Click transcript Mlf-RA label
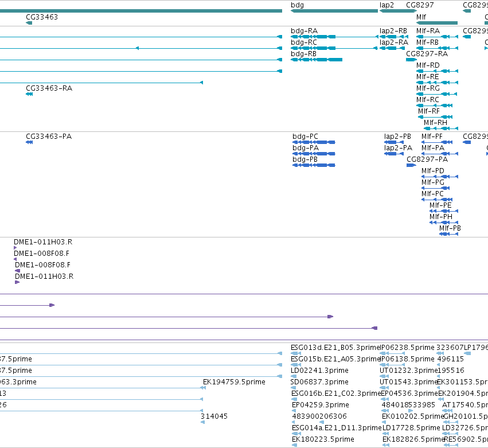Screen dimensions: 488x448 [428, 31]
